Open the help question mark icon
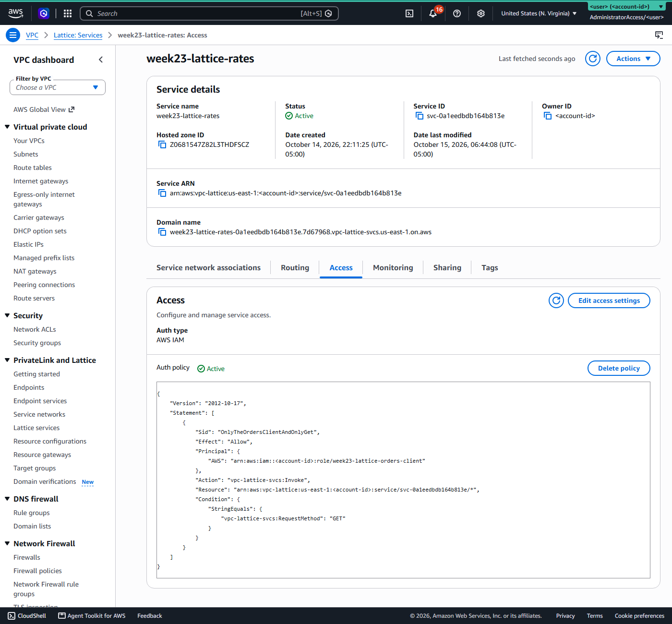The height and width of the screenshot is (624, 672). pos(457,13)
